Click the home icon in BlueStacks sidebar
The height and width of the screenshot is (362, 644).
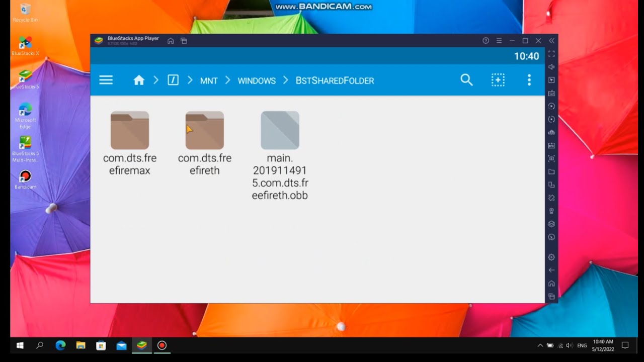pyautogui.click(x=551, y=283)
